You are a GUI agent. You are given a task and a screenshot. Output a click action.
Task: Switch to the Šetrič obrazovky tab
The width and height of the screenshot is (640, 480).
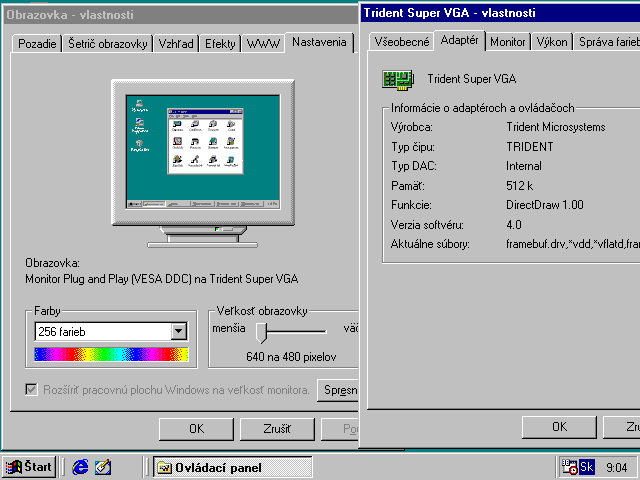tap(107, 44)
